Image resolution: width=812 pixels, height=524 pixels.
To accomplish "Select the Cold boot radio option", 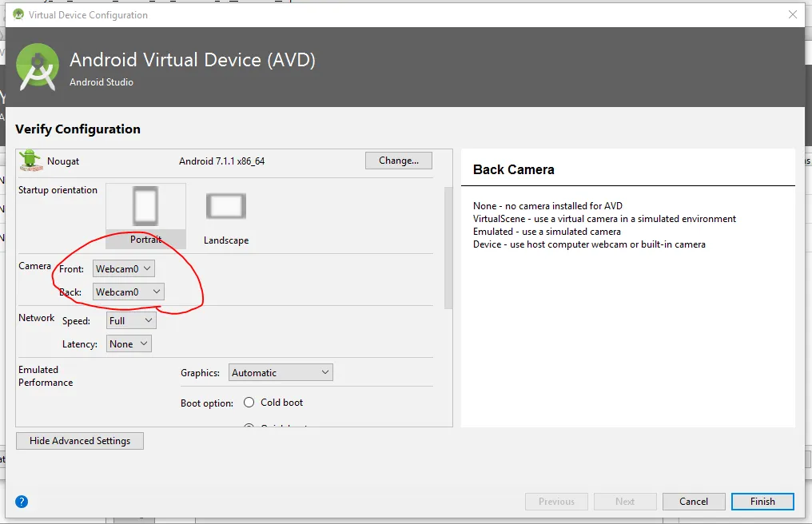I will tap(249, 403).
